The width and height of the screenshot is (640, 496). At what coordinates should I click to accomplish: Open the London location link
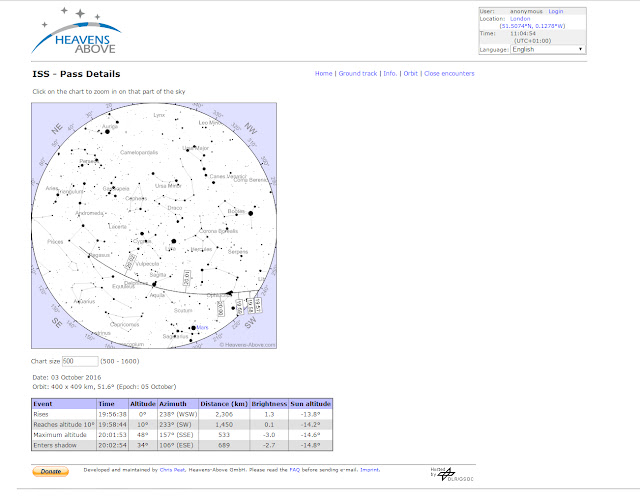(x=520, y=19)
